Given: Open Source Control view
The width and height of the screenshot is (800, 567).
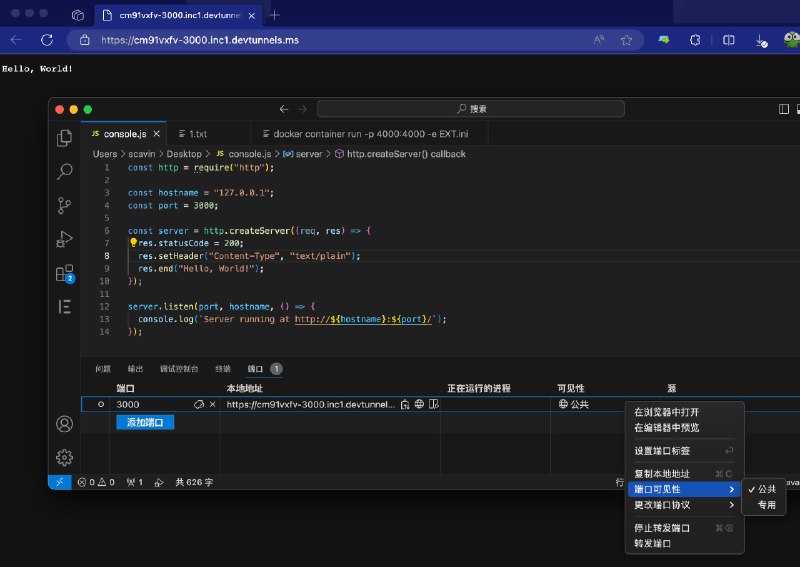Looking at the screenshot, I should point(64,205).
